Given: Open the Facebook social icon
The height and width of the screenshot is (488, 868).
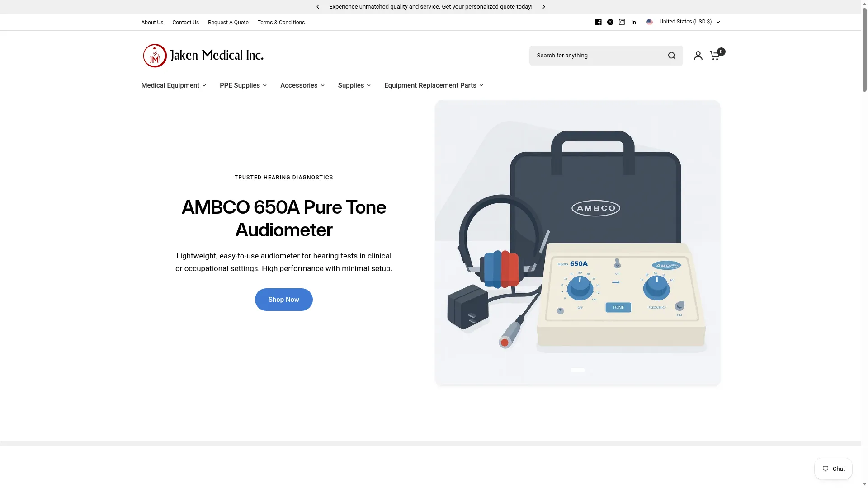Looking at the screenshot, I should point(598,22).
